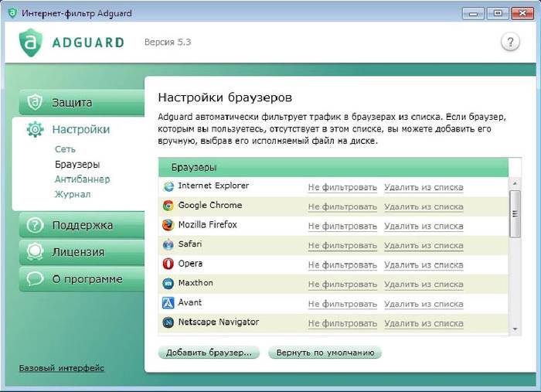
Task: Select the Журнал settings subsection
Action: (73, 194)
